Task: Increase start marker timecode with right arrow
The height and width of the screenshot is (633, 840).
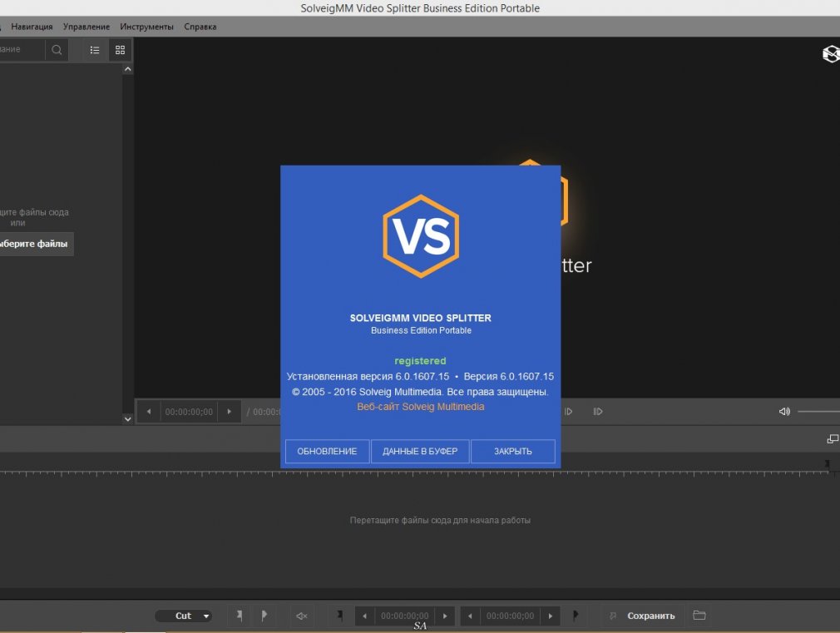Action: tap(445, 616)
